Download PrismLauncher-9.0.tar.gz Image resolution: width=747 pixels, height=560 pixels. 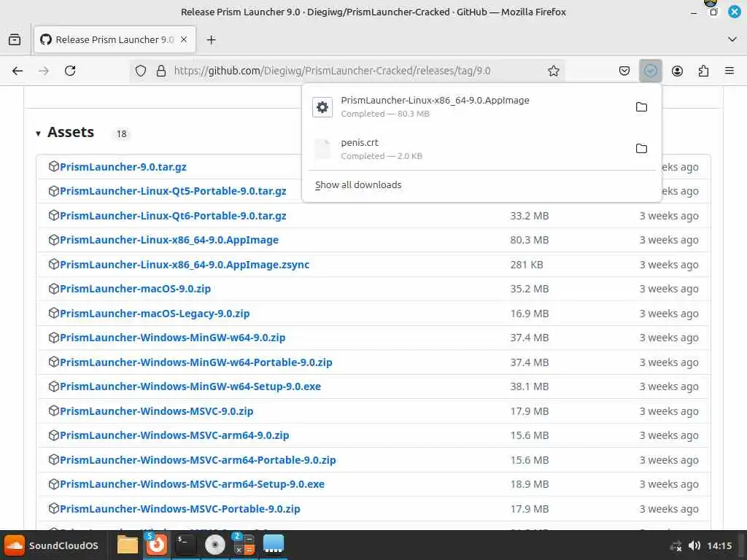pos(123,167)
